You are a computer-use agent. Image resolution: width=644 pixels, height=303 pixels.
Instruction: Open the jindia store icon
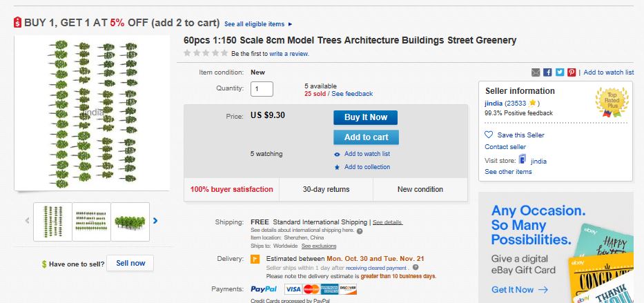(x=523, y=160)
